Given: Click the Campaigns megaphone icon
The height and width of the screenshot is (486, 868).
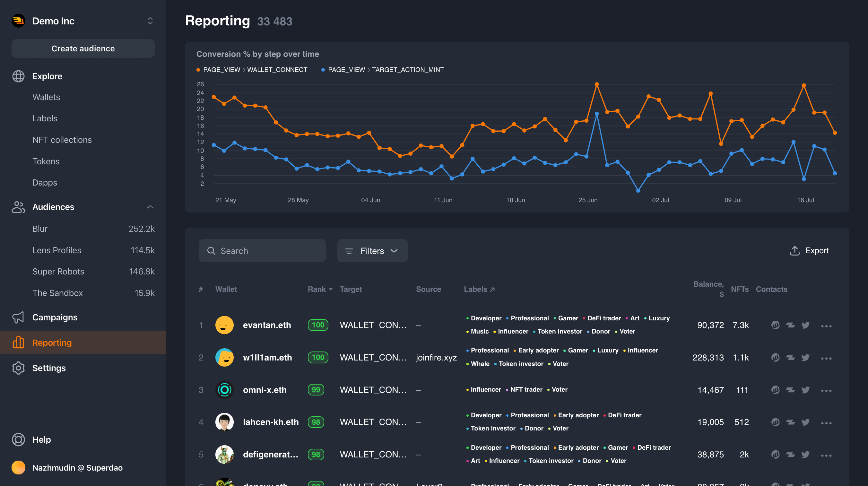Looking at the screenshot, I should pyautogui.click(x=18, y=317).
